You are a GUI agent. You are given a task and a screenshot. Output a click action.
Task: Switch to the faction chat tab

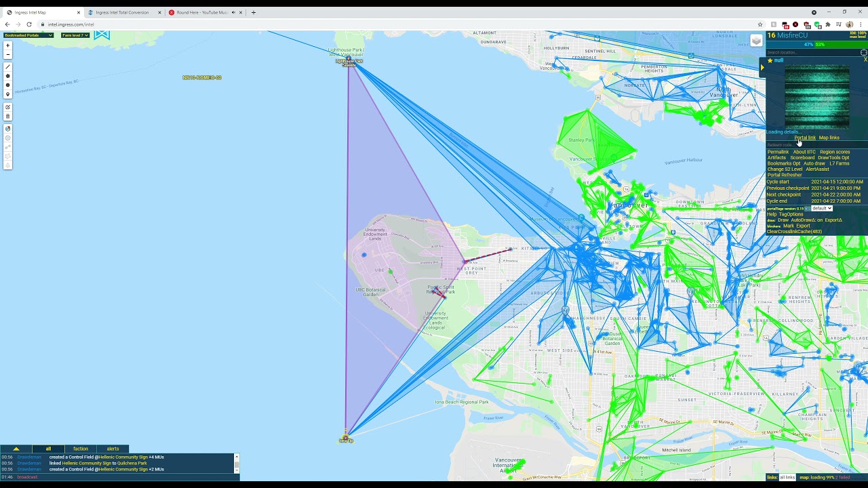tap(81, 449)
